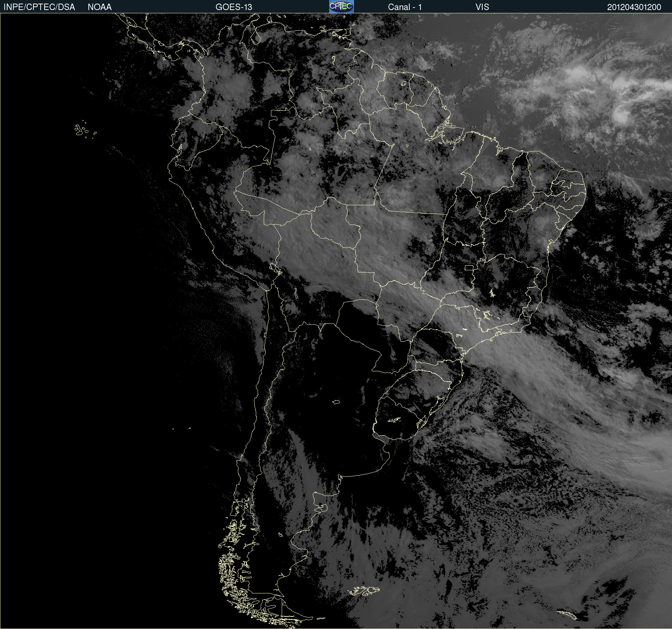Click the Distrito Federal rectangle in Brazil
Image resolution: width=672 pixels, height=629 pixels.
[469, 267]
